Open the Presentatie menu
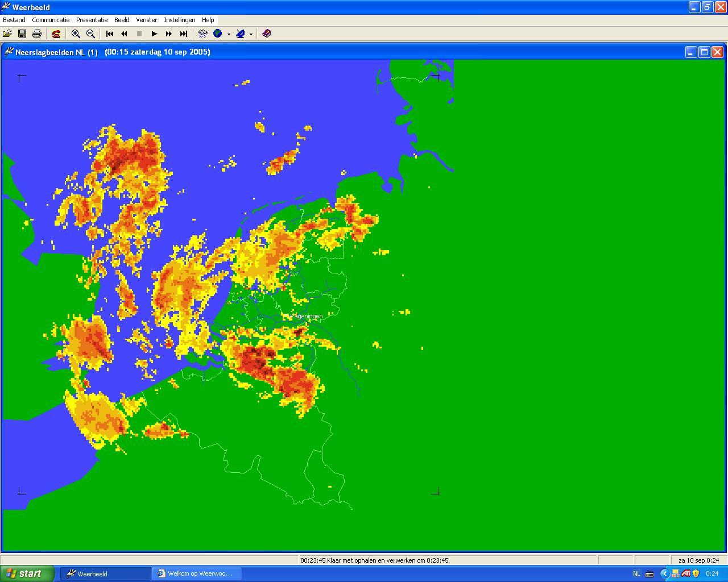 (92, 20)
